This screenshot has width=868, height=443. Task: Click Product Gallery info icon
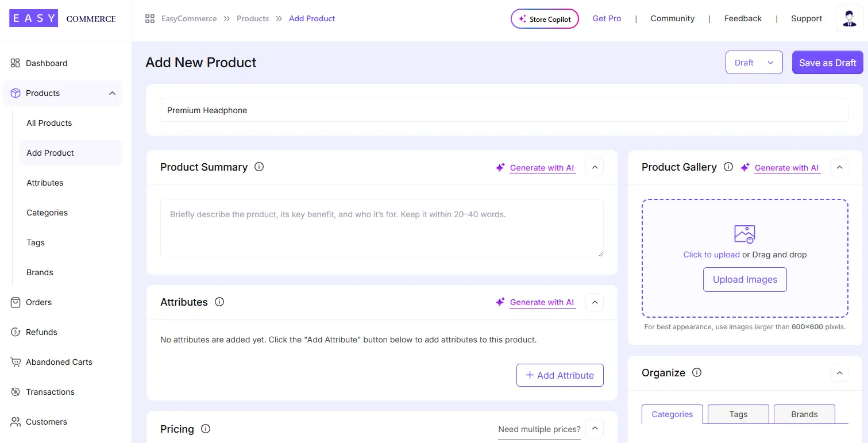(x=728, y=167)
